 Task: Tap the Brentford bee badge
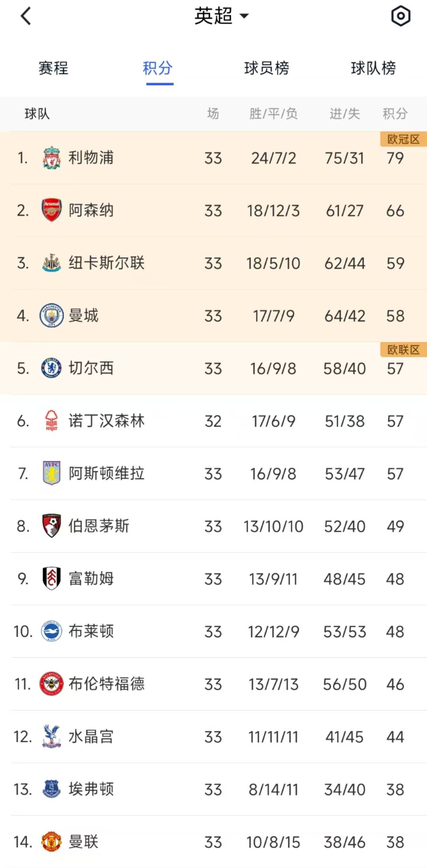pyautogui.click(x=51, y=684)
